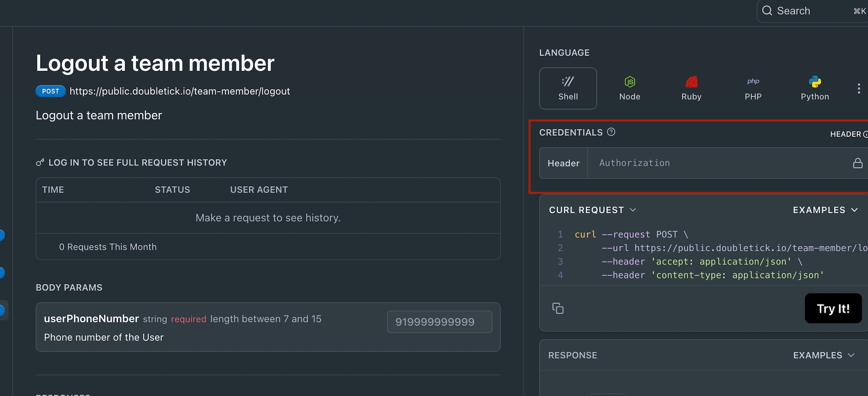Pick the Ruby language icon

click(x=691, y=82)
